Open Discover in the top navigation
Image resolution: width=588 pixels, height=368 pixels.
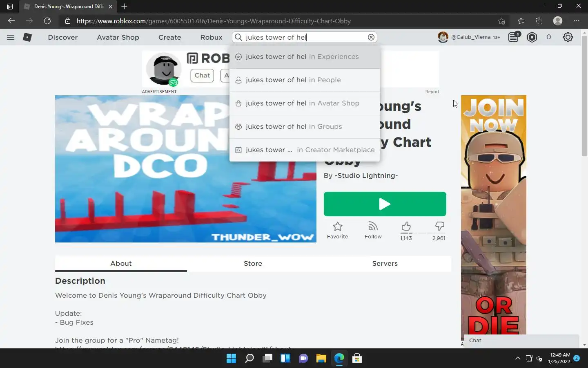62,37
